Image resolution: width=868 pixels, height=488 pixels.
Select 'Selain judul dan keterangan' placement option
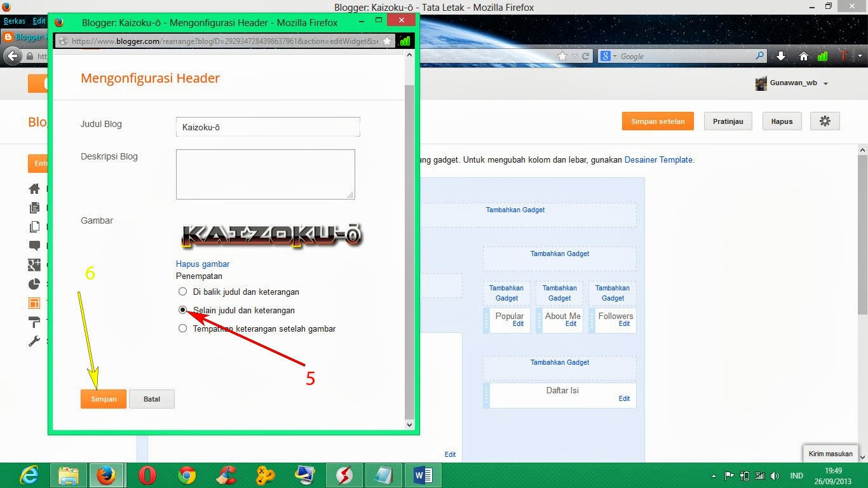coord(183,310)
